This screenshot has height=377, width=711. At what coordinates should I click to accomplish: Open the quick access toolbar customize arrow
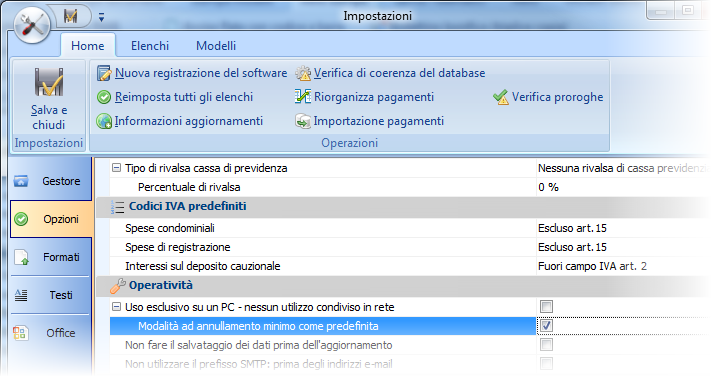101,17
